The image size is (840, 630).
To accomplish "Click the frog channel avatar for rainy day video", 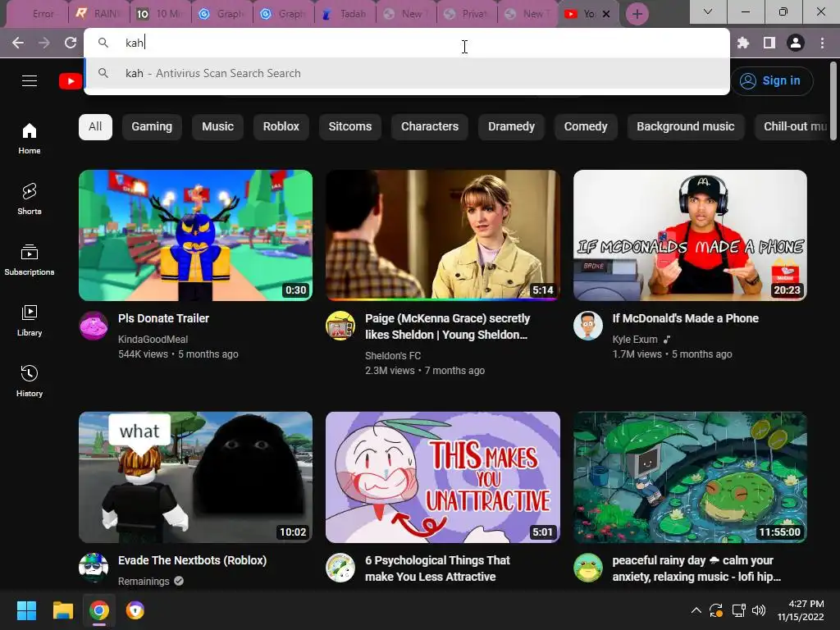I will (x=588, y=568).
